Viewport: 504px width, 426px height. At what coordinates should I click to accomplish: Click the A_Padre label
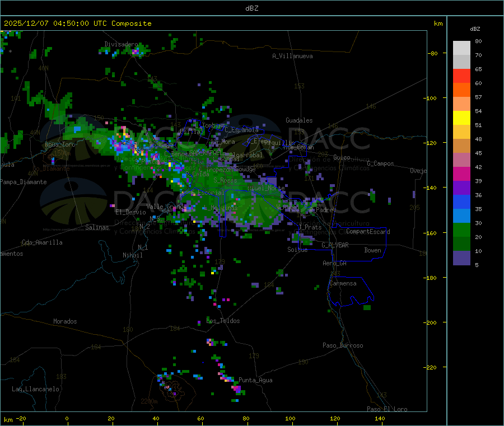coord(321,210)
